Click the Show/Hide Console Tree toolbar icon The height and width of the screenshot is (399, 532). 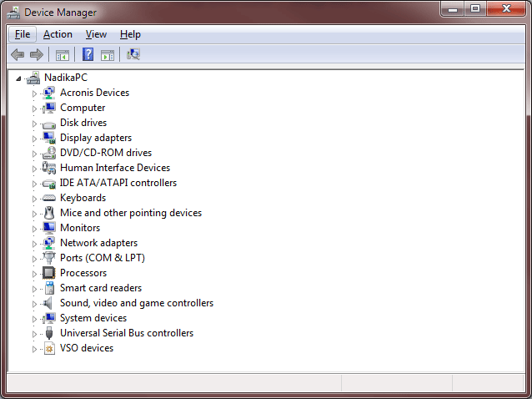[x=62, y=55]
